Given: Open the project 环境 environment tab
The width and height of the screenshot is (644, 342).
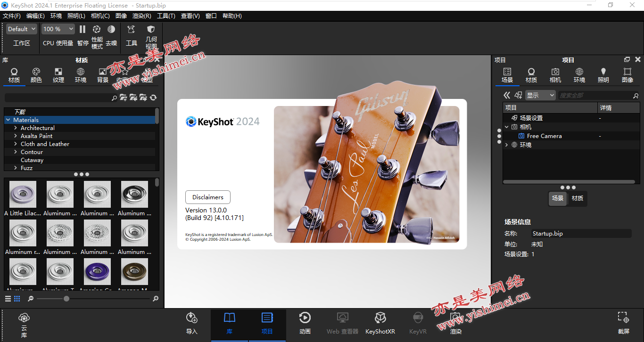Looking at the screenshot, I should pyautogui.click(x=579, y=75).
